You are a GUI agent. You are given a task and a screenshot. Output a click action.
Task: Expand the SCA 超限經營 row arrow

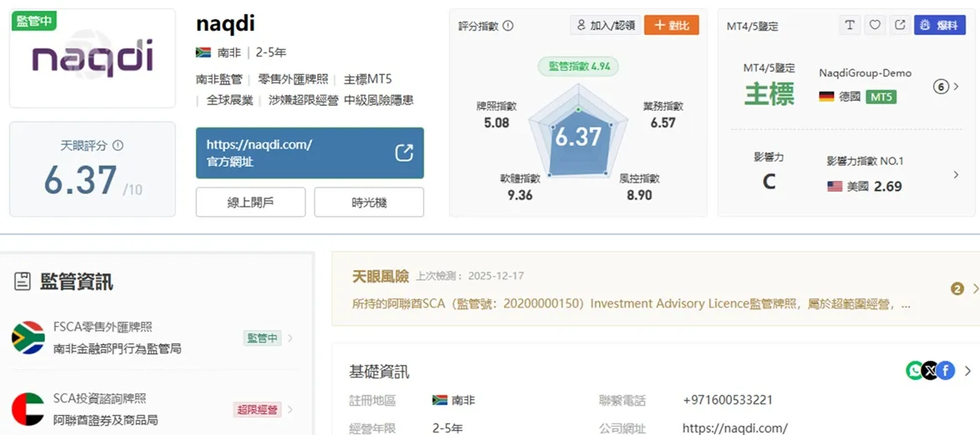click(290, 409)
